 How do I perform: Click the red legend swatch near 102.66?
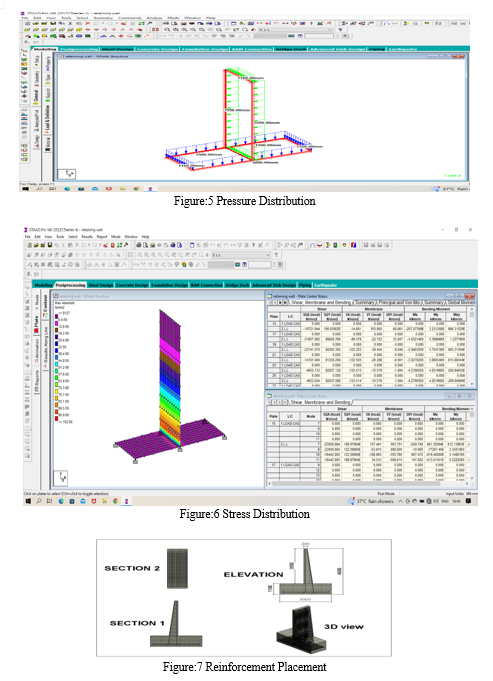56,418
